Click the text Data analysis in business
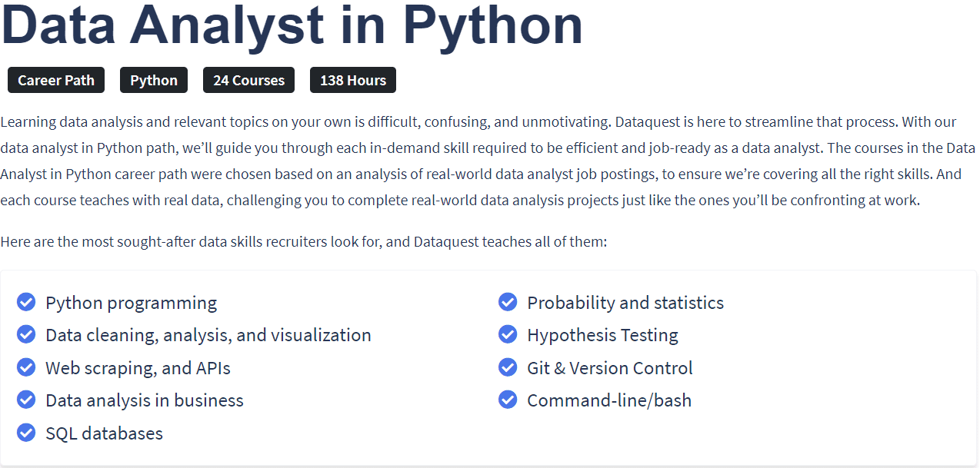The height and width of the screenshot is (468, 980). (145, 400)
